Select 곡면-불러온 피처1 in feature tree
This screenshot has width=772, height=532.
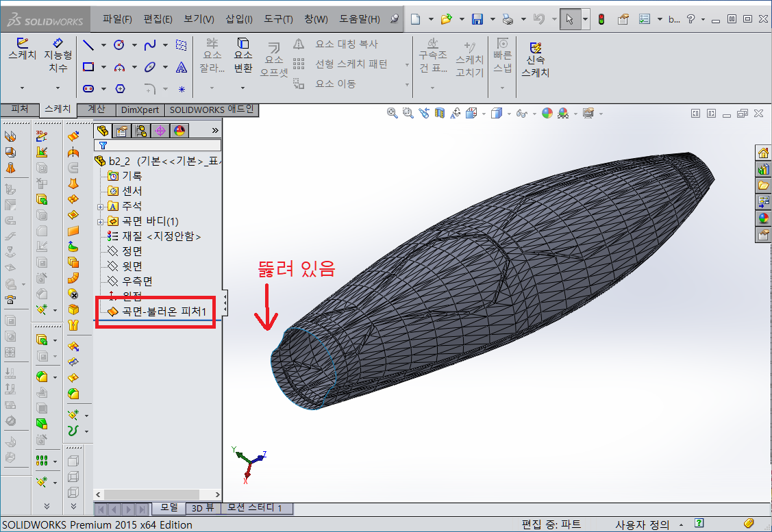[x=157, y=312]
